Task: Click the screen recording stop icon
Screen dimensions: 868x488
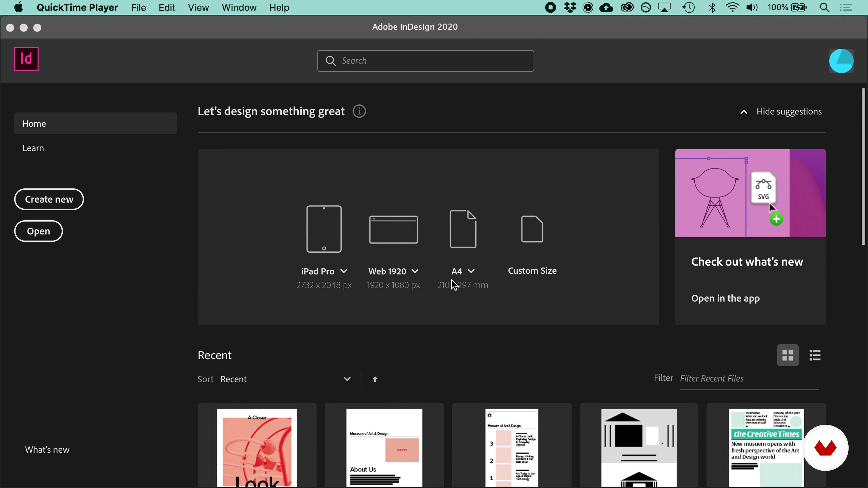Action: [550, 7]
